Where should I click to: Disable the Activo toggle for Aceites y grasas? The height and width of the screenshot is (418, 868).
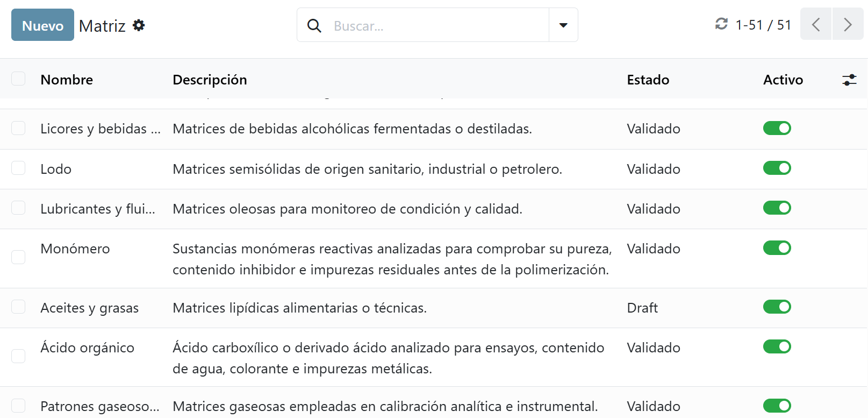(x=777, y=307)
